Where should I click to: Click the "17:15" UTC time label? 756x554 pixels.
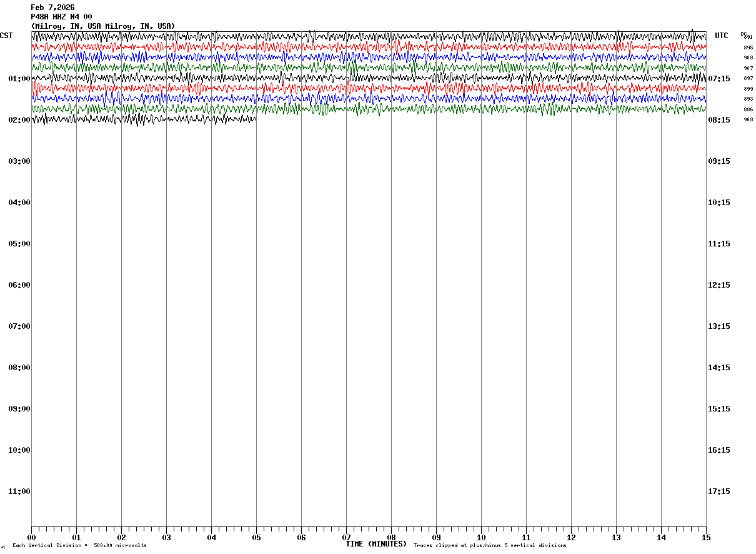[719, 491]
